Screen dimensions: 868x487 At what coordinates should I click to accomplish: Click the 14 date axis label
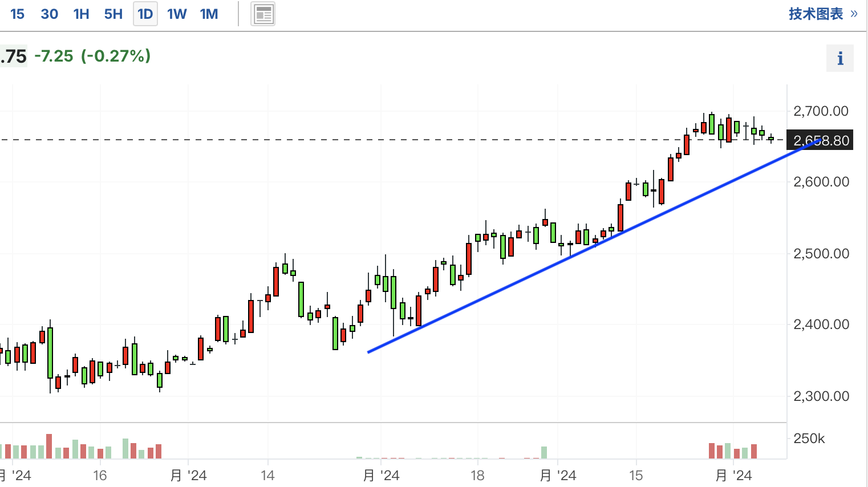tap(267, 475)
